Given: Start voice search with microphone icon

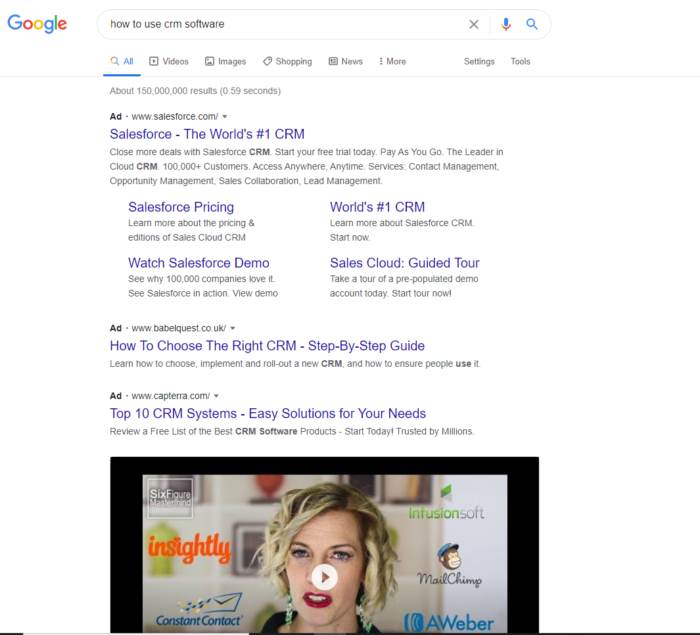Looking at the screenshot, I should point(505,24).
